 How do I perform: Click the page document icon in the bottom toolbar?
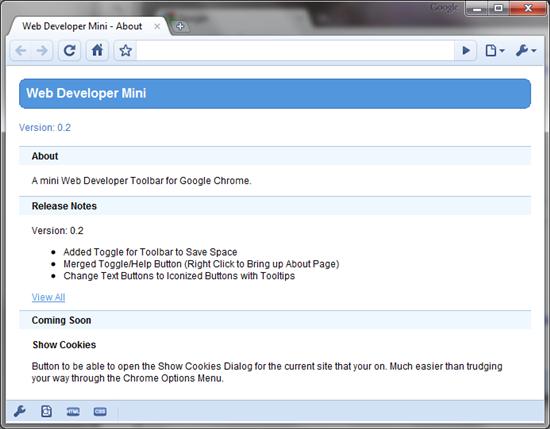click(x=46, y=411)
